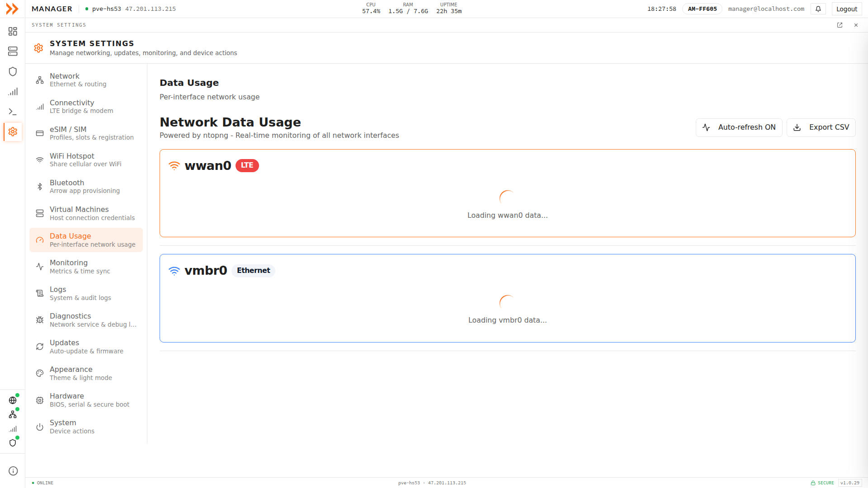Open Bluetooth Arrow app provisioning section
The height and width of the screenshot is (488, 868).
pos(86,187)
